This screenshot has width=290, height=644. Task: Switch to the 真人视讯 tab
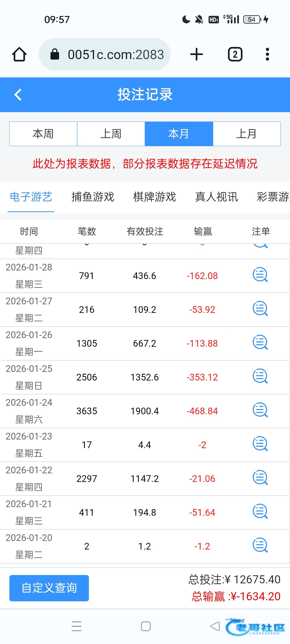point(216,197)
